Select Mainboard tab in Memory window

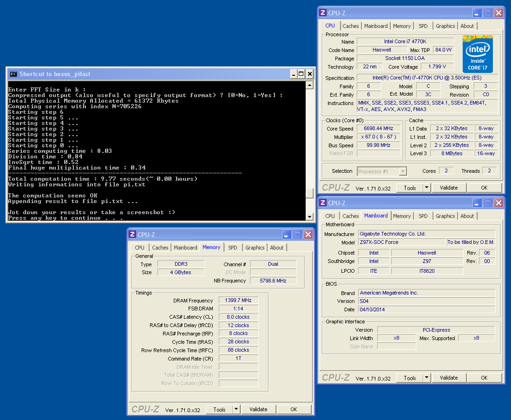(185, 248)
